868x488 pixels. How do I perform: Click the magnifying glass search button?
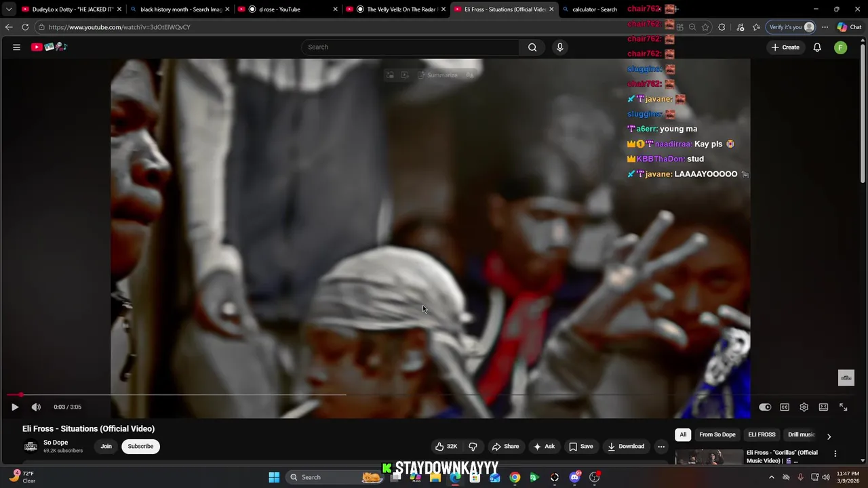point(532,47)
